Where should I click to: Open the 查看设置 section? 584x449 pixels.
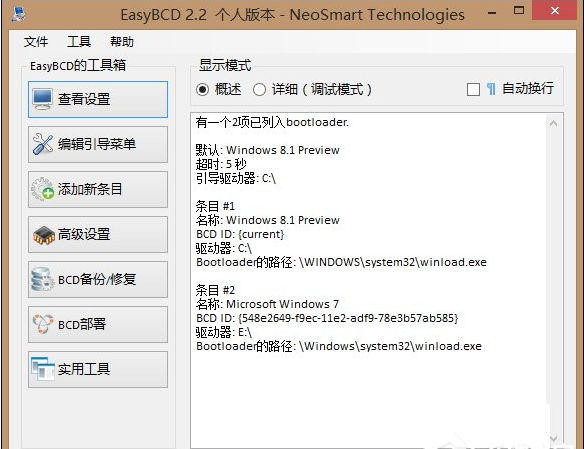98,99
